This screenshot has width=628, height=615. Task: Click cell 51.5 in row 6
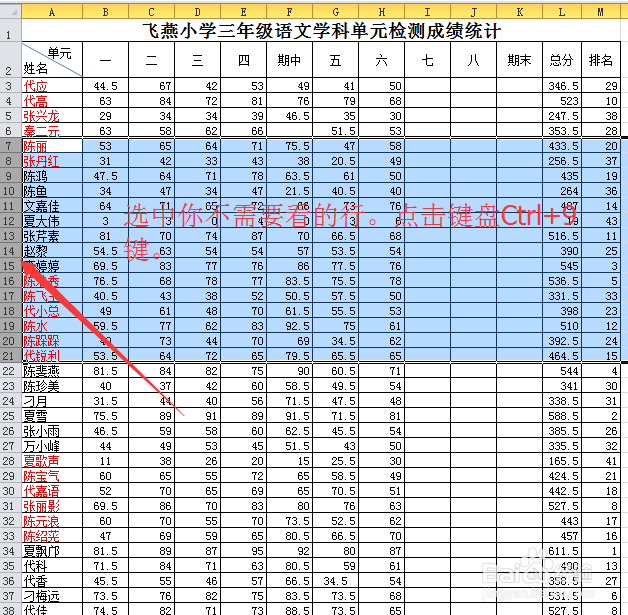point(335,131)
